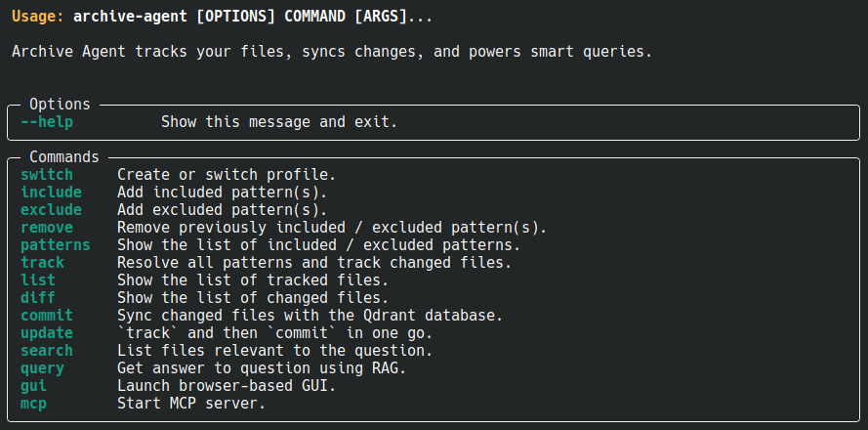The height and width of the screenshot is (430, 868).
Task: Click the query command
Action: [42, 368]
